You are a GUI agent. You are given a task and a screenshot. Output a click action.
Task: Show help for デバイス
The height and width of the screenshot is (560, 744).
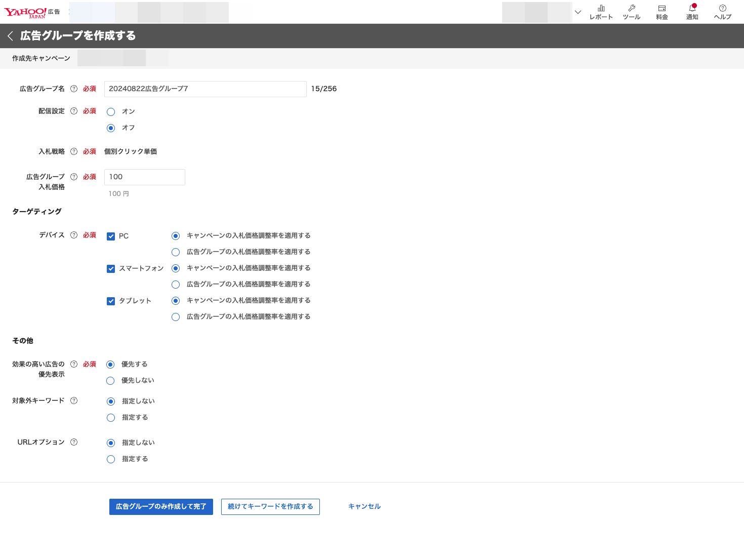click(x=74, y=235)
